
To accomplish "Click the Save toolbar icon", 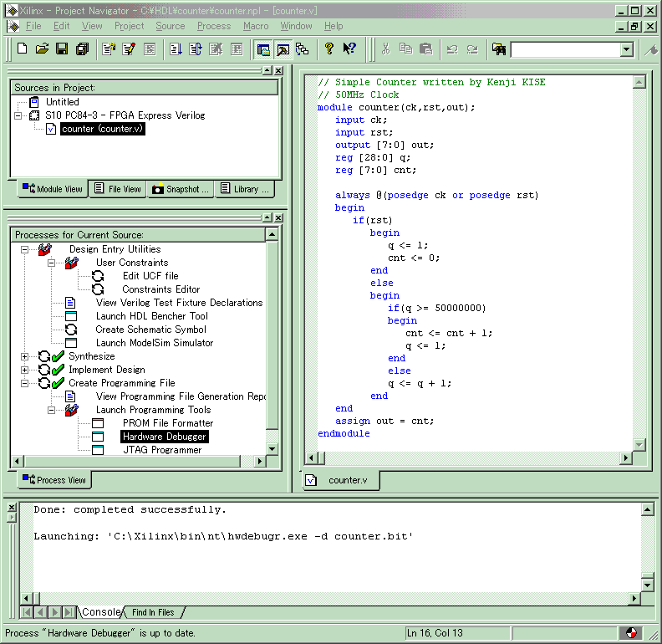I will coord(62,49).
